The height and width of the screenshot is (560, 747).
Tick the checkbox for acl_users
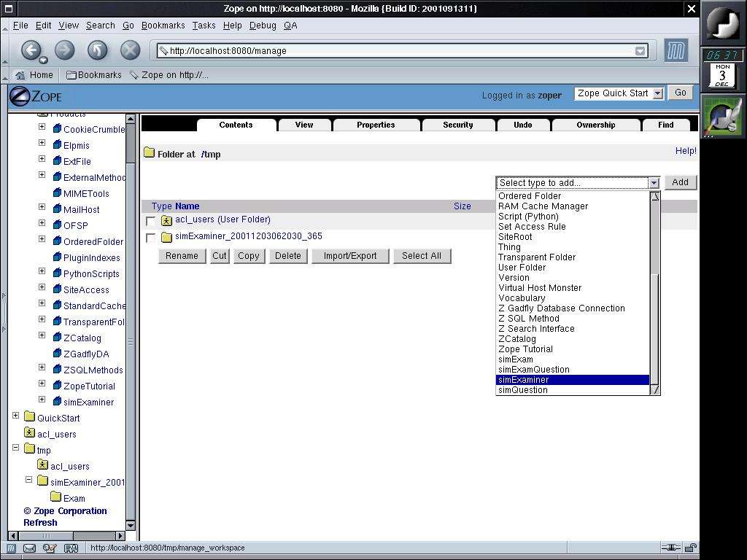click(150, 221)
